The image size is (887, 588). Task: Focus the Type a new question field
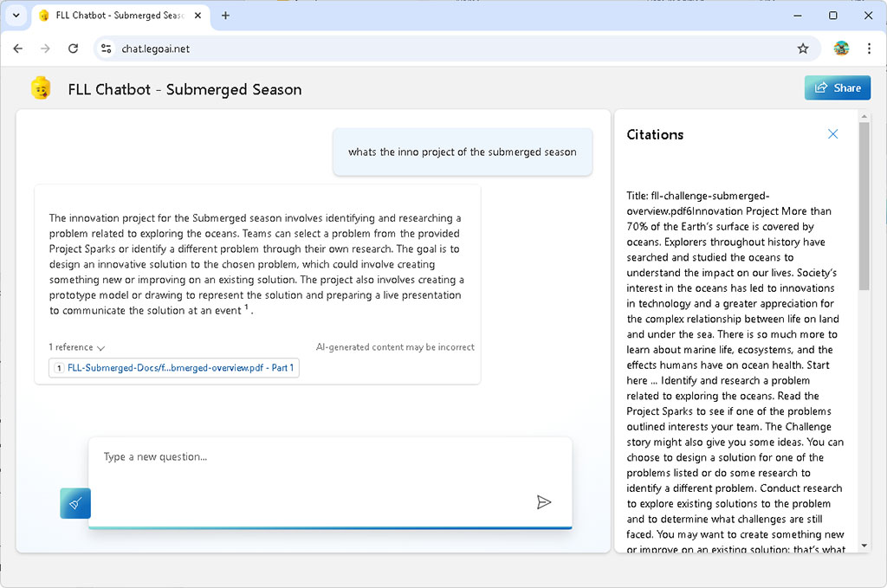[x=330, y=481]
